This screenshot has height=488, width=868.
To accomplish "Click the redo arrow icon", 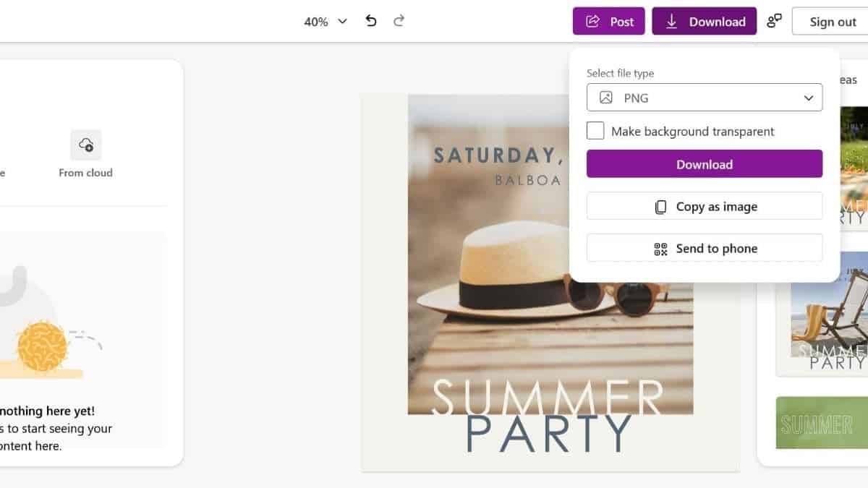I will pos(399,21).
